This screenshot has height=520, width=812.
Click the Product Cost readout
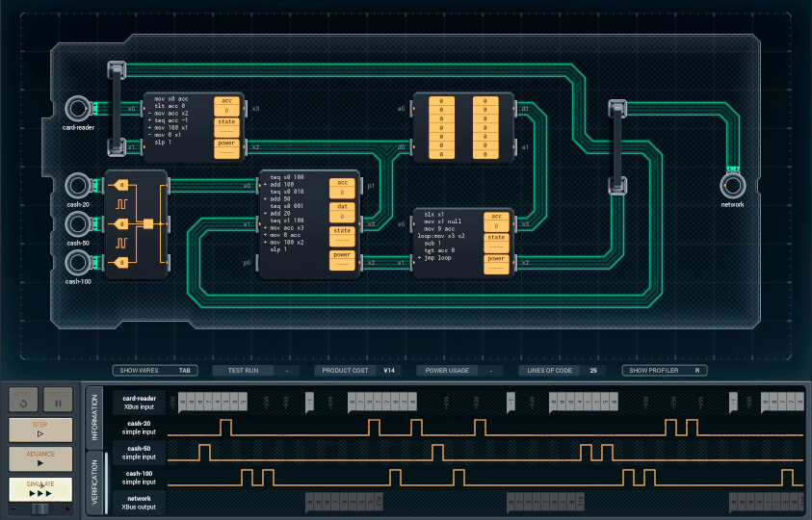358,371
